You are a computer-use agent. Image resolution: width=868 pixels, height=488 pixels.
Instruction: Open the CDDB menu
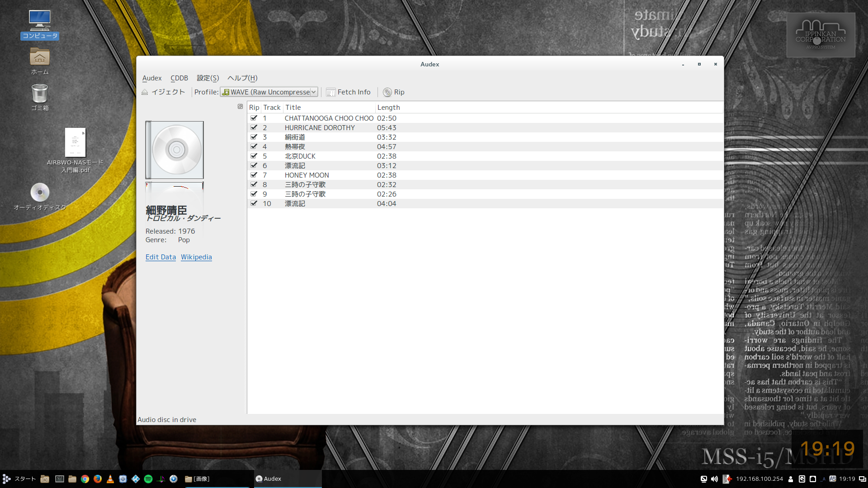[179, 78]
